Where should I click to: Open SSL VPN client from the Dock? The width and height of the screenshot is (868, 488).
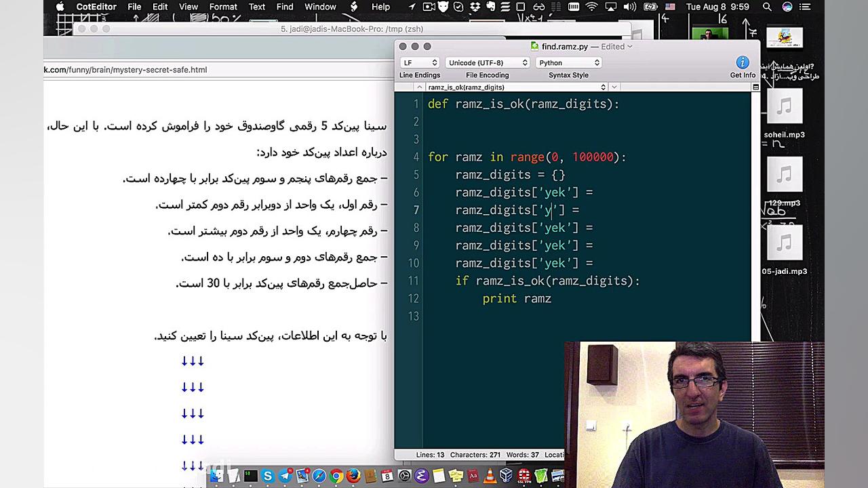coord(524,476)
